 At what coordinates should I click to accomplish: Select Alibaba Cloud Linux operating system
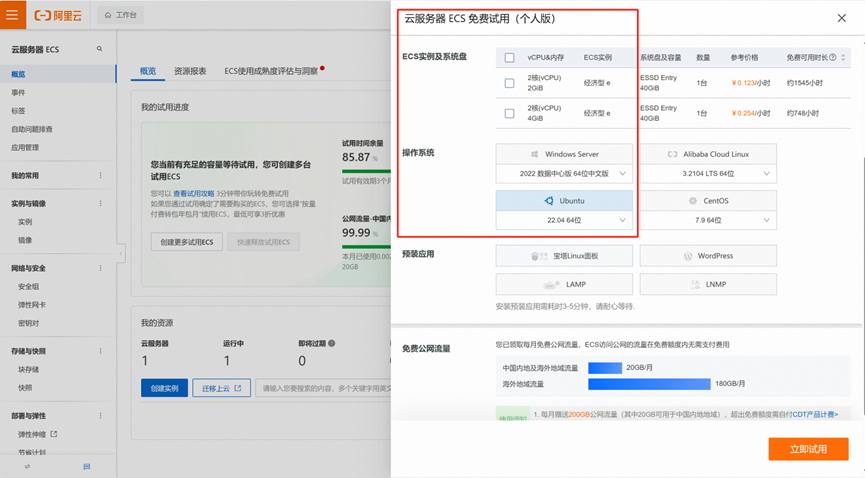pyautogui.click(x=708, y=154)
